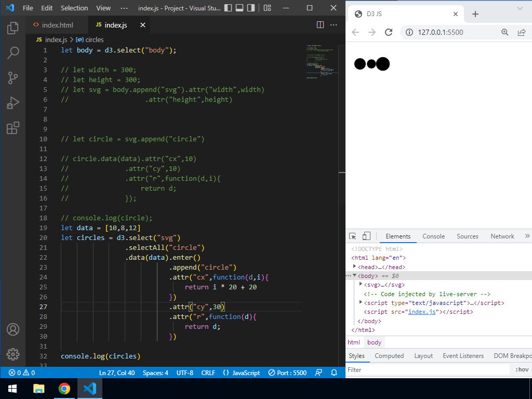Expand the head element node

coord(354,267)
